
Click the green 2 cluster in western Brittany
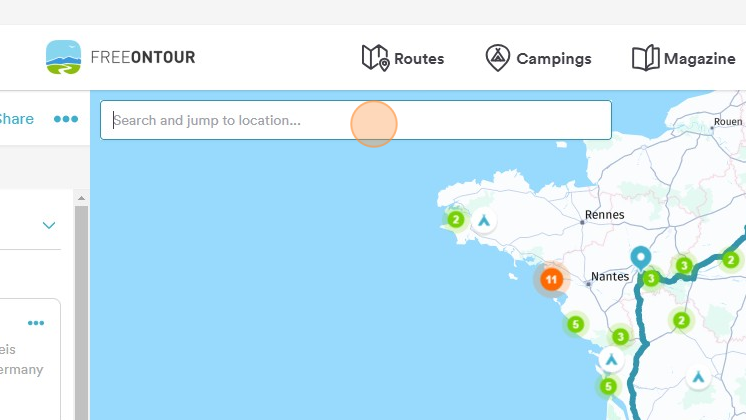[455, 219]
